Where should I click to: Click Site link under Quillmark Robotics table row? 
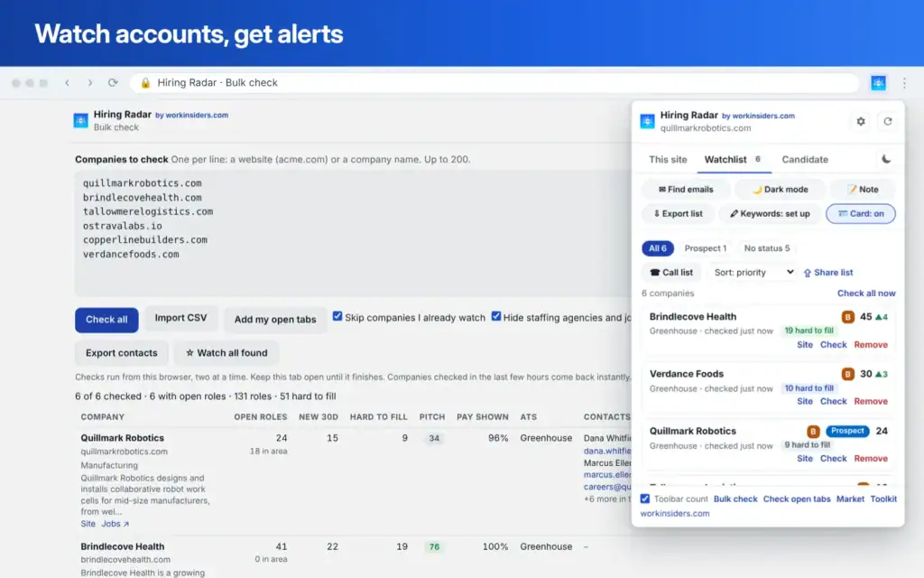[x=88, y=524]
